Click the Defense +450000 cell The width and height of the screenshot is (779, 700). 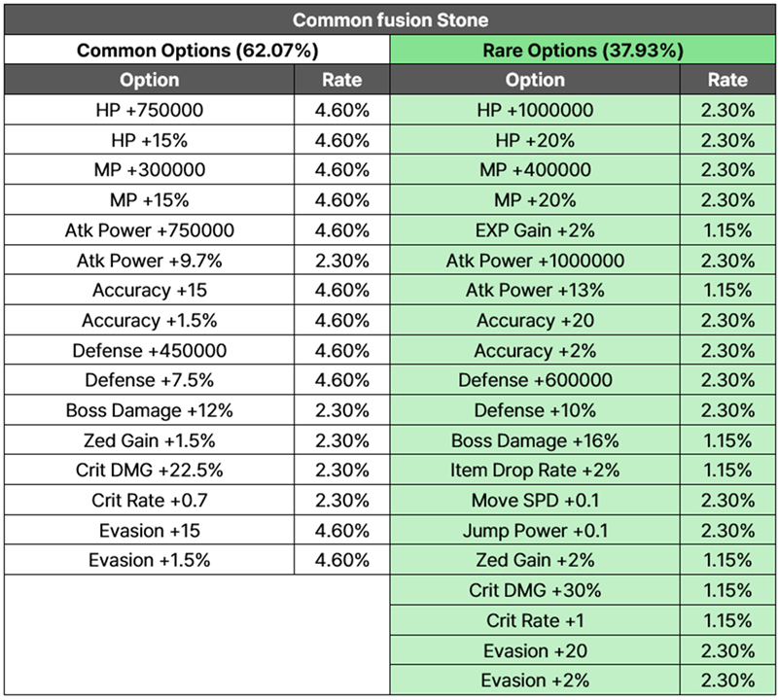click(150, 350)
